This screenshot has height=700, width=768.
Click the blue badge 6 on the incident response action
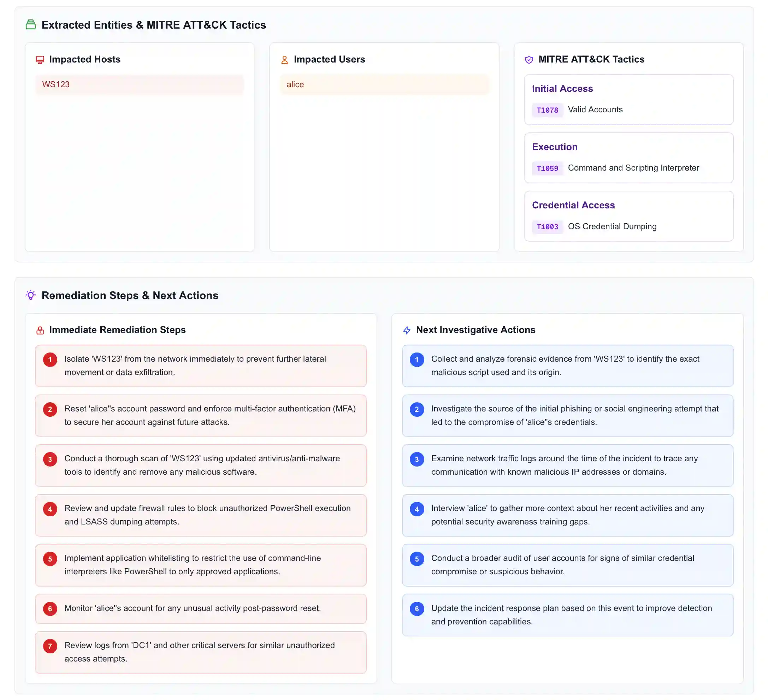(417, 609)
